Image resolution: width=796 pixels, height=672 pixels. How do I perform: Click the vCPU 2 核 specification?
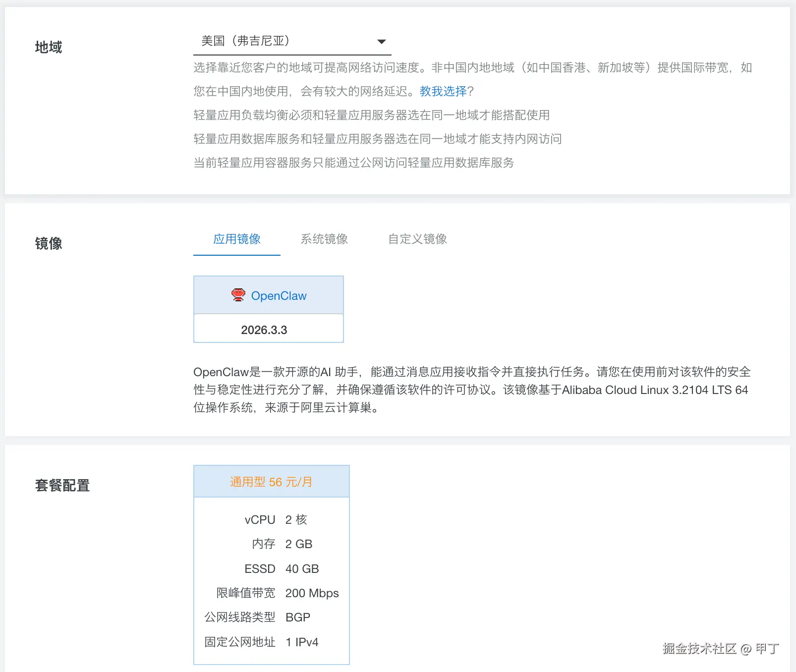(276, 520)
